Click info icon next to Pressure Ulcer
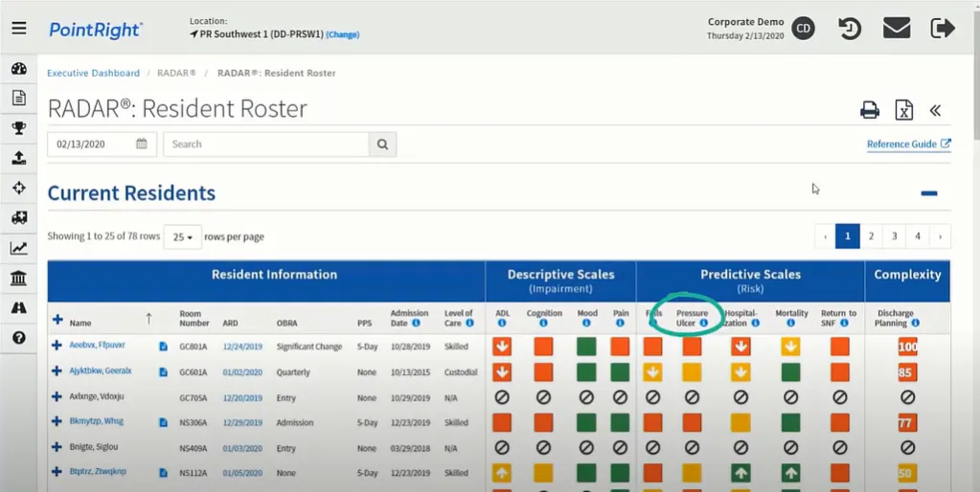Image resolution: width=980 pixels, height=492 pixels. [704, 323]
